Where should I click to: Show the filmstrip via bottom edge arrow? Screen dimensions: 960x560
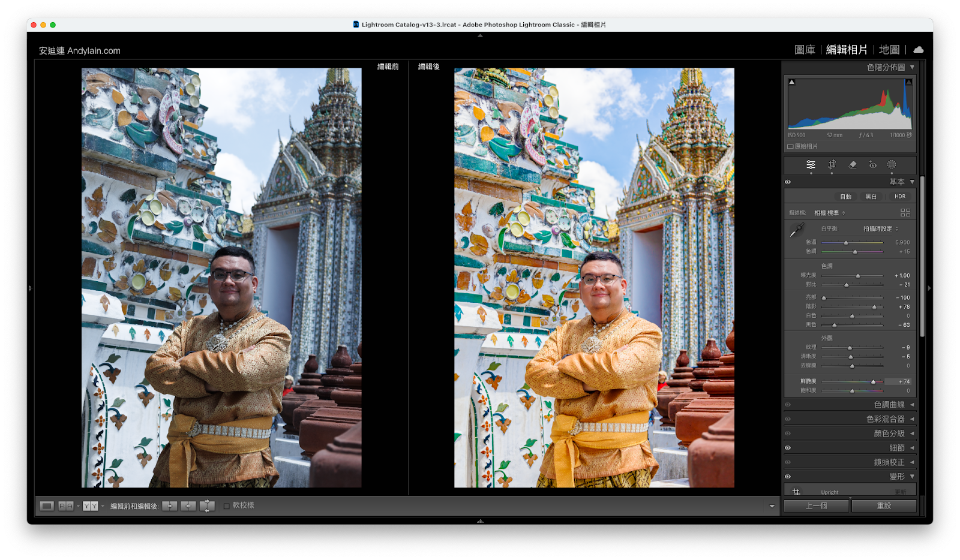[x=480, y=521]
